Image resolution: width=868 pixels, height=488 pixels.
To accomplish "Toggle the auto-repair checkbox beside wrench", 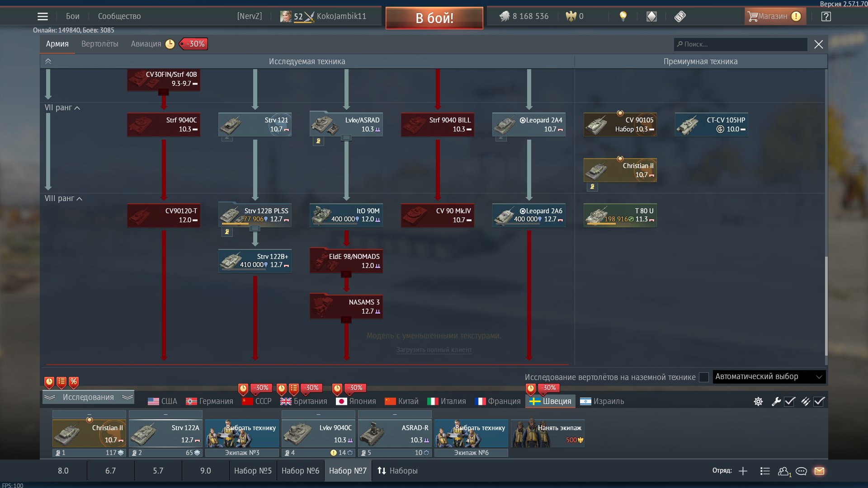I will click(x=790, y=401).
